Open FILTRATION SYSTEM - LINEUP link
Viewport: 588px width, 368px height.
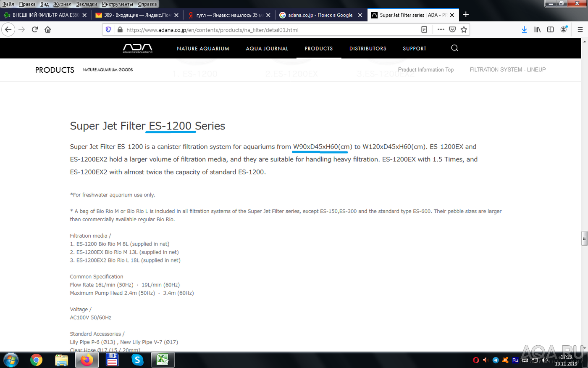508,70
